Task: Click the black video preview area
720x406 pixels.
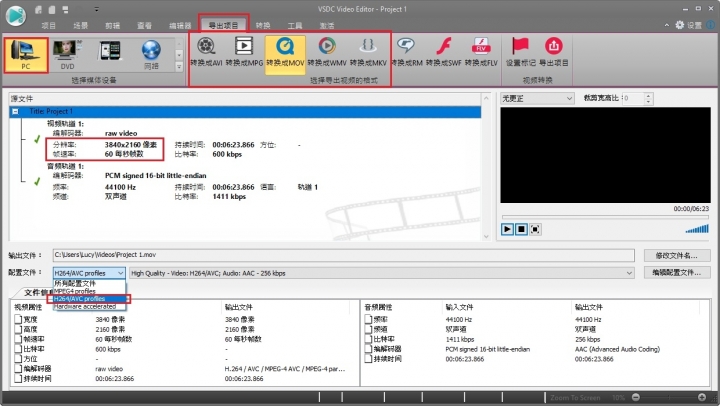Action: [605, 155]
